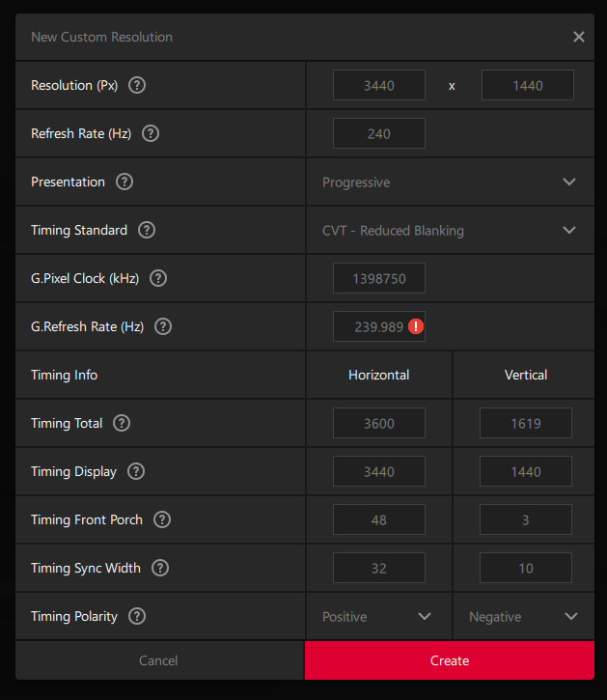Click the help icon next to Resolution (Px)
The height and width of the screenshot is (700, 607).
137,85
